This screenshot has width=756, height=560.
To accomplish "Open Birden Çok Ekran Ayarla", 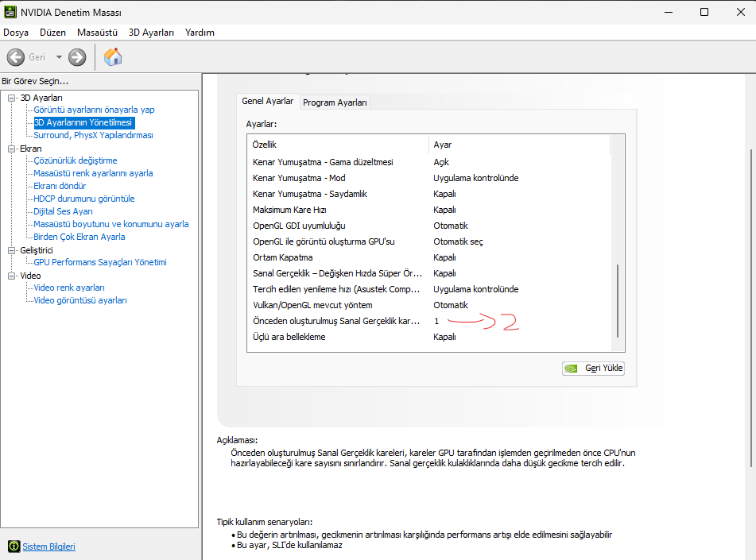I will (79, 238).
